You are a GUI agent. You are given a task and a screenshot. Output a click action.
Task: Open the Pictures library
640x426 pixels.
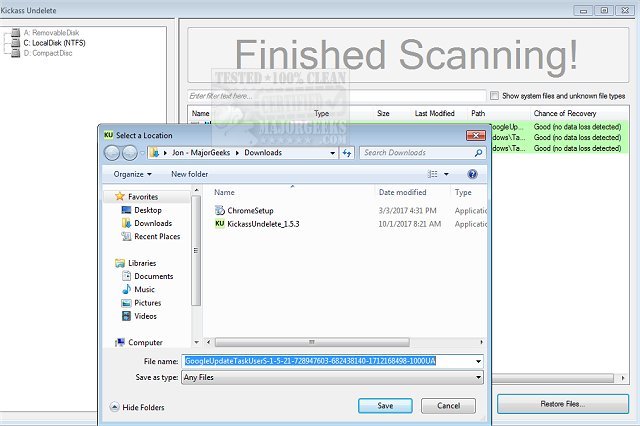[147, 303]
